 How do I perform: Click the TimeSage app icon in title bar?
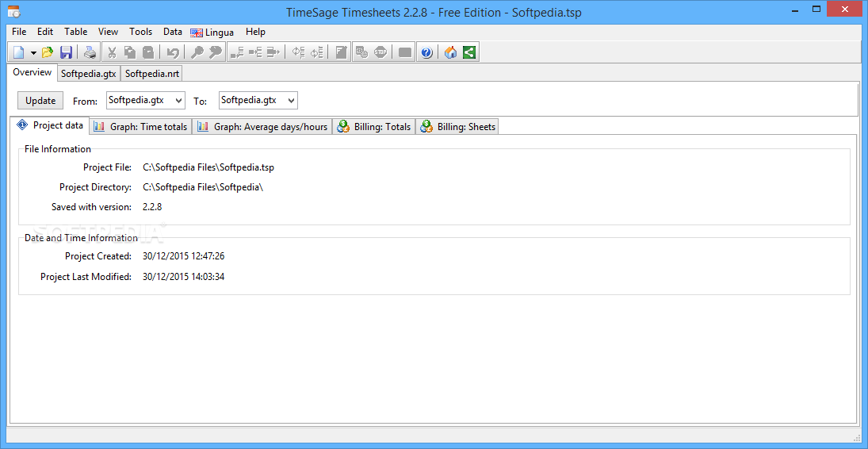(x=13, y=10)
